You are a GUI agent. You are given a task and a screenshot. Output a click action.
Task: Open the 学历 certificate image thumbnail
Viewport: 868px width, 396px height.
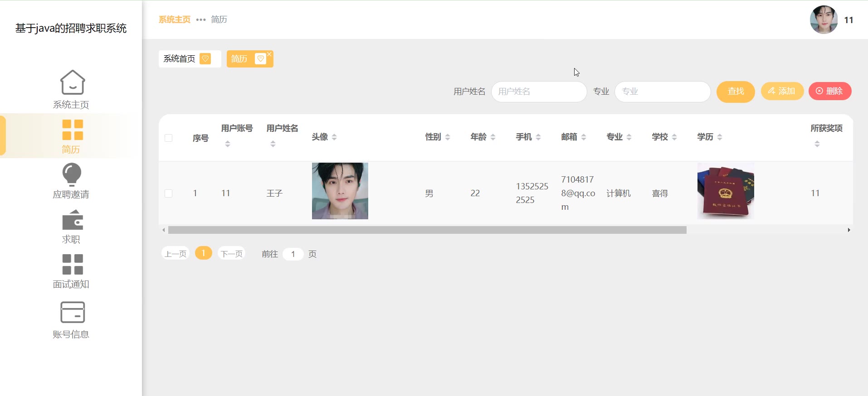[x=726, y=191]
